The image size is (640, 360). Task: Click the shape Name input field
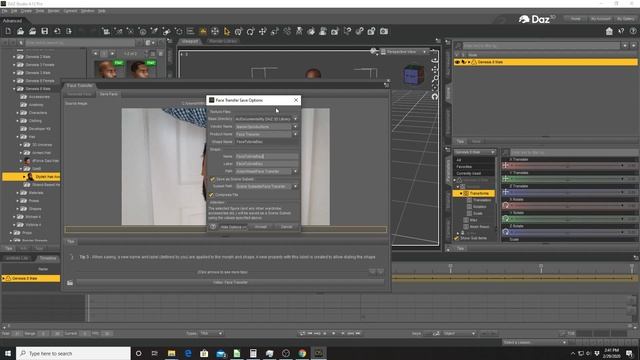pyautogui.click(x=266, y=156)
